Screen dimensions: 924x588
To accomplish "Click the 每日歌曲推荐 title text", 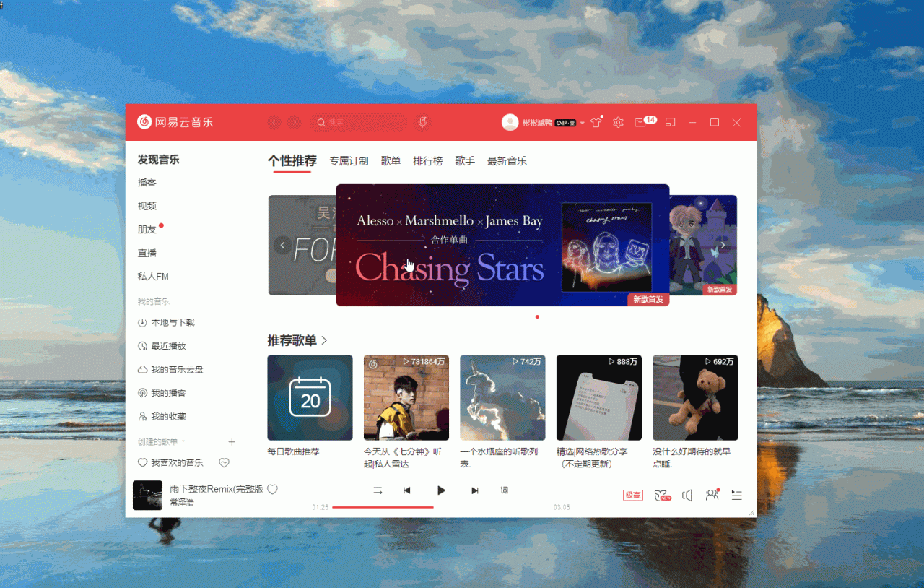I will point(293,451).
